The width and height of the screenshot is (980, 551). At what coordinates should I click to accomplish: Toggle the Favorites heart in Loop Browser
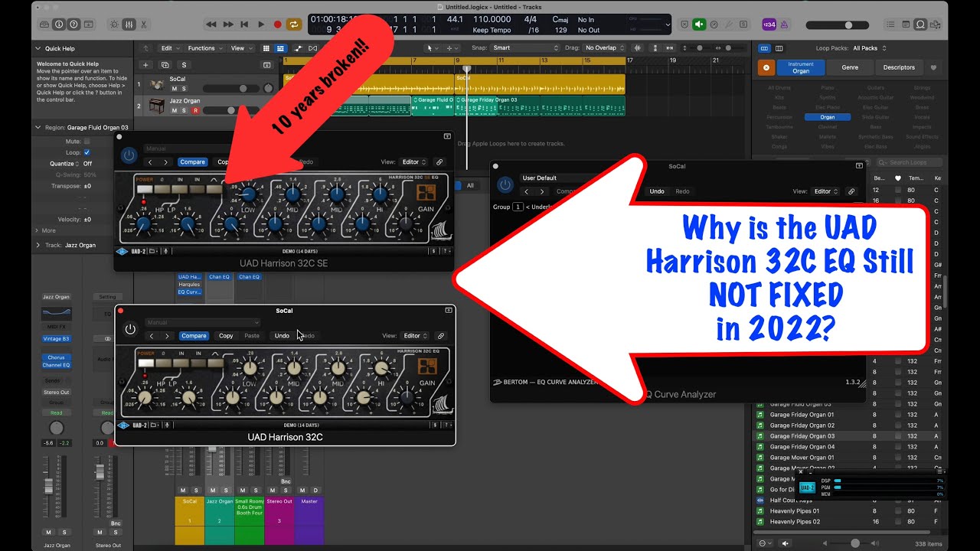pyautogui.click(x=933, y=67)
